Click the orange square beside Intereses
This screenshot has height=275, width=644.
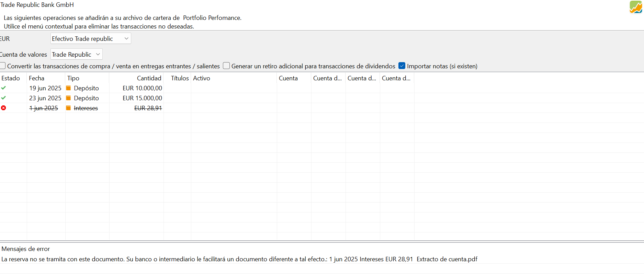click(68, 108)
